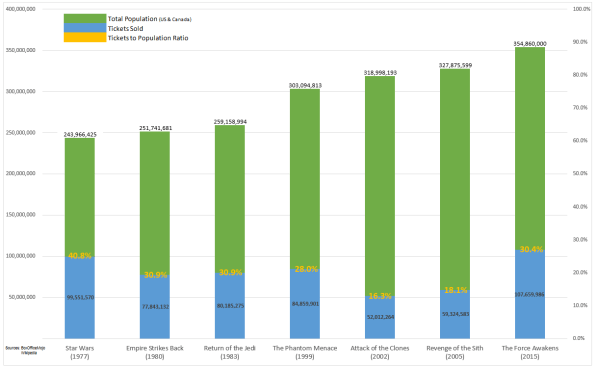Click the 354,860,000 population data label
This screenshot has width=596, height=368.
click(530, 44)
